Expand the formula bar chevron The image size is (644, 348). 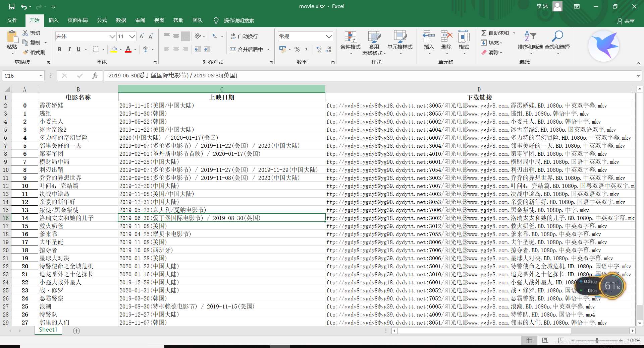point(638,76)
